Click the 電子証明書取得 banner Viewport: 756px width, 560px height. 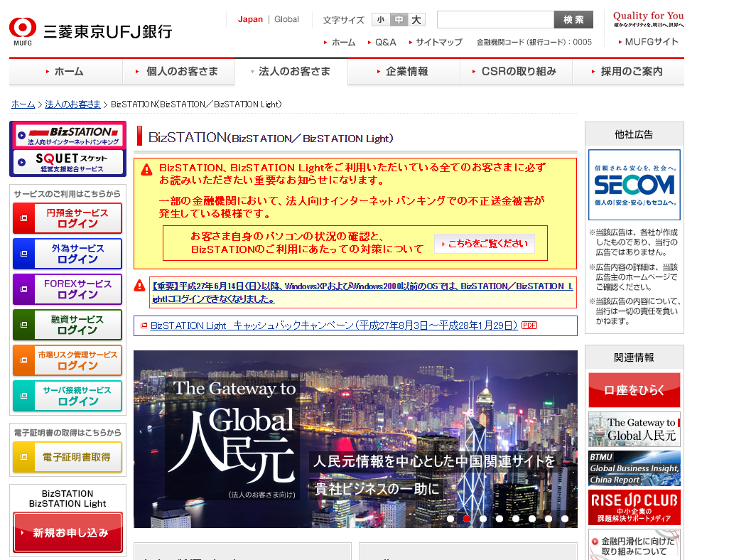pos(67,457)
